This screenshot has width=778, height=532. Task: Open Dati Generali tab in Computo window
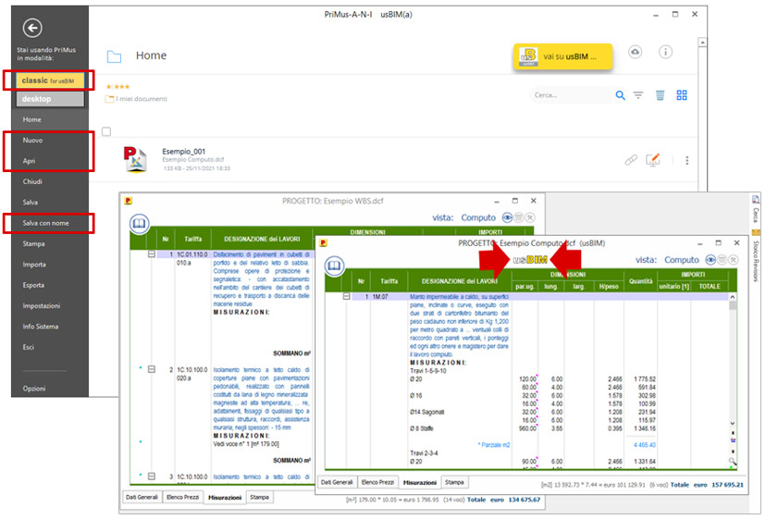(337, 482)
